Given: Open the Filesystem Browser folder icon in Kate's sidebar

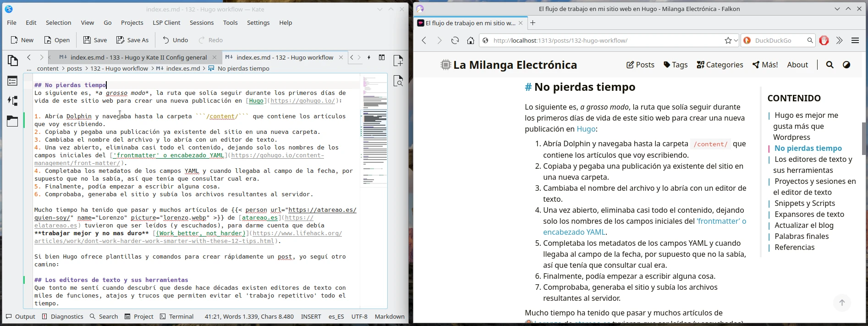Looking at the screenshot, I should 12,121.
